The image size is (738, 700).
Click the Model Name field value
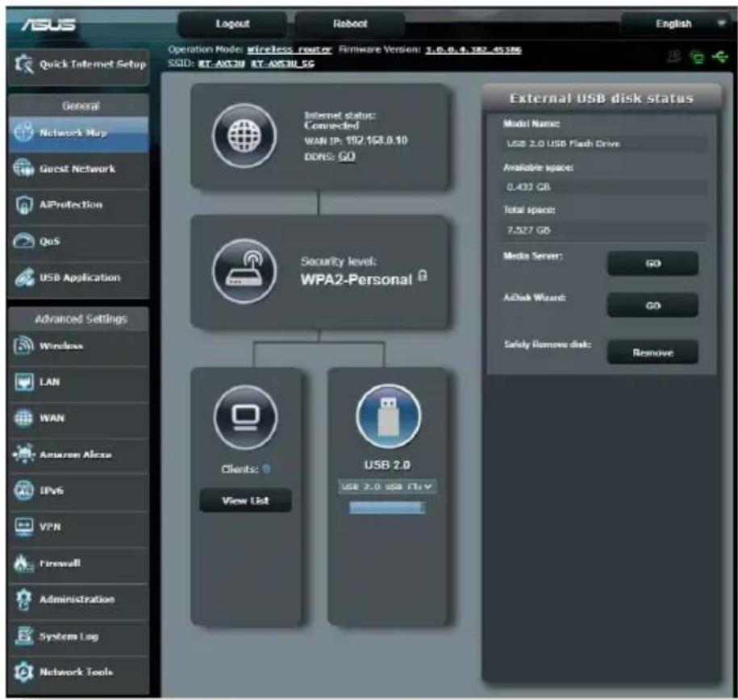[x=604, y=144]
